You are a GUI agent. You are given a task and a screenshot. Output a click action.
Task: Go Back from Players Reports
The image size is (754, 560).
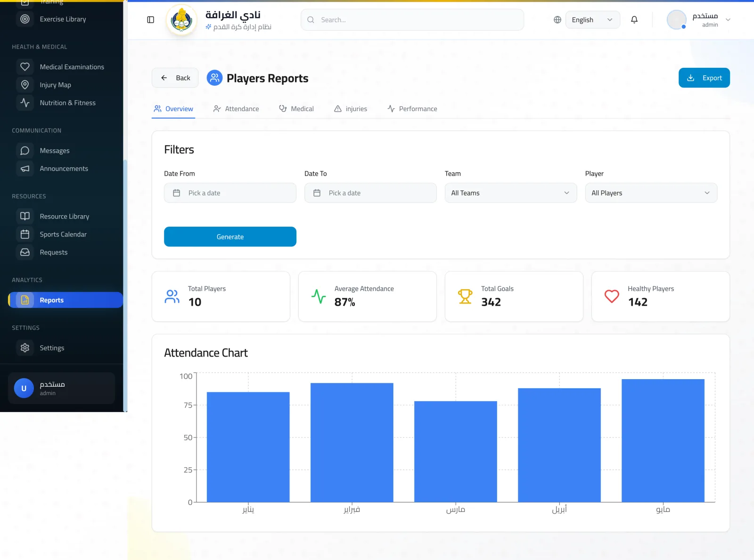point(175,78)
